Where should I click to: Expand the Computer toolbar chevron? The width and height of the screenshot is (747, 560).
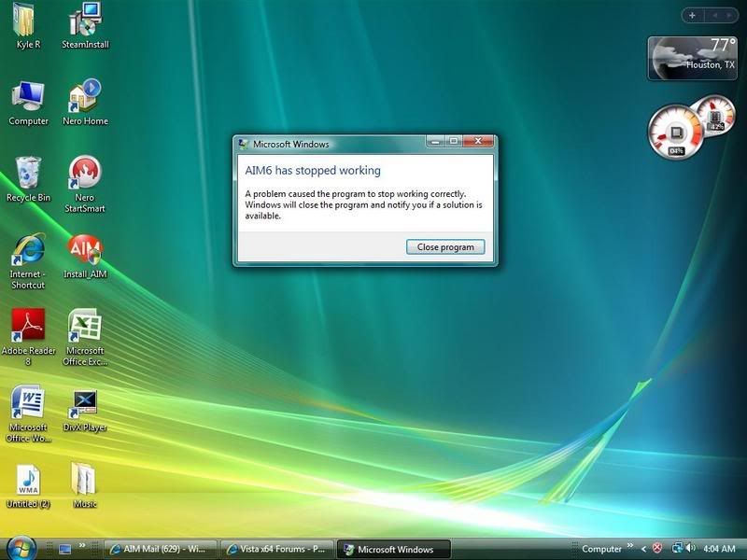coord(630,546)
